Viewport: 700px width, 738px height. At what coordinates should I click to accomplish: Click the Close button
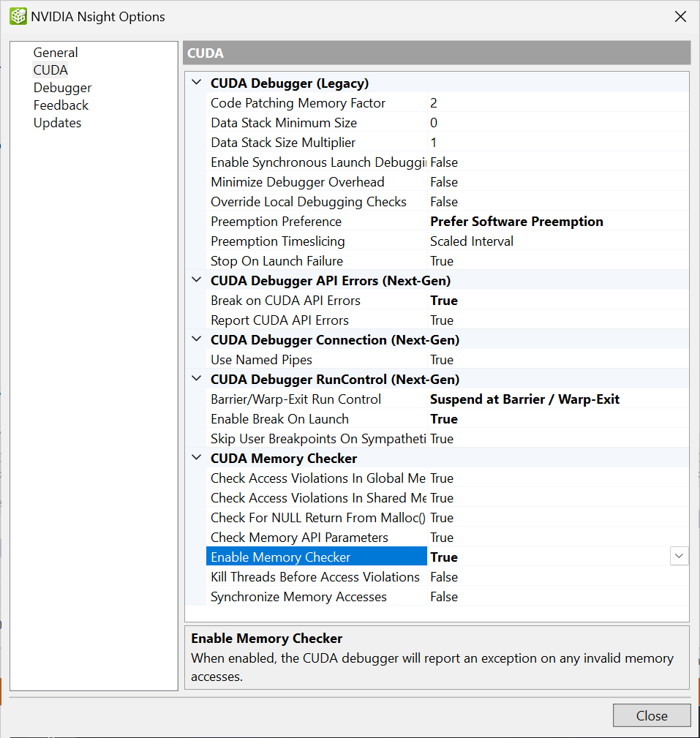coord(652,716)
